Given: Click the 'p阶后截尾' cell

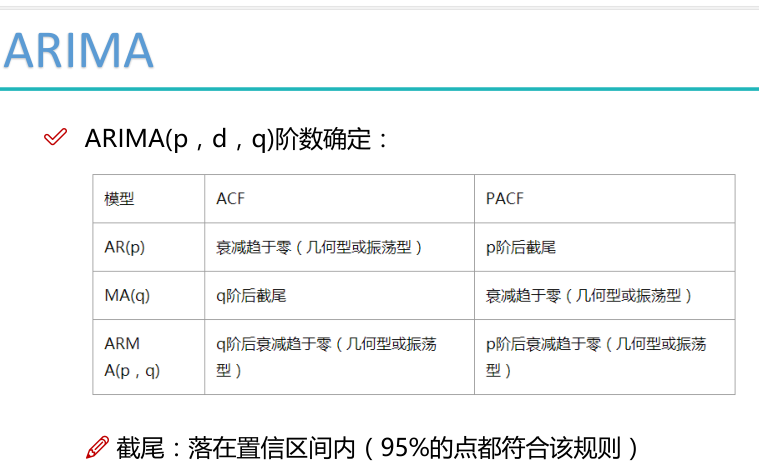Looking at the screenshot, I should (x=605, y=247).
